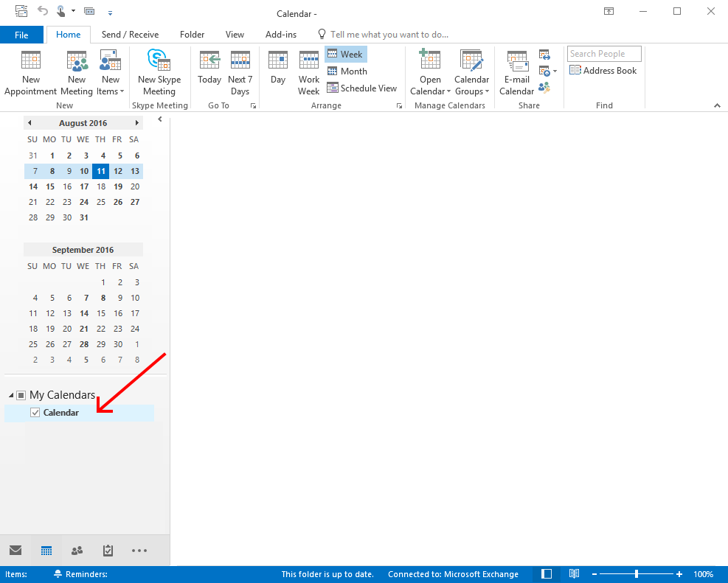Open the Tasks navigation icon
This screenshot has width=728, height=583.
point(108,551)
